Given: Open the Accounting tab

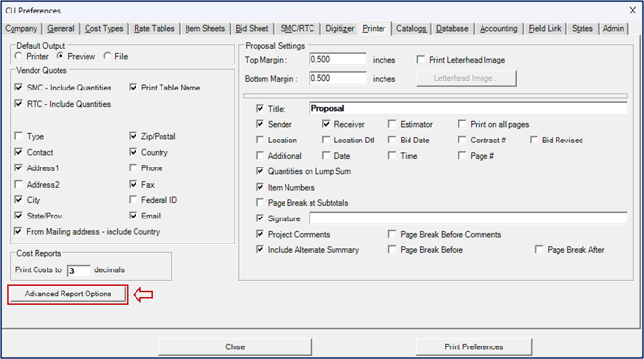Looking at the screenshot, I should [x=499, y=28].
